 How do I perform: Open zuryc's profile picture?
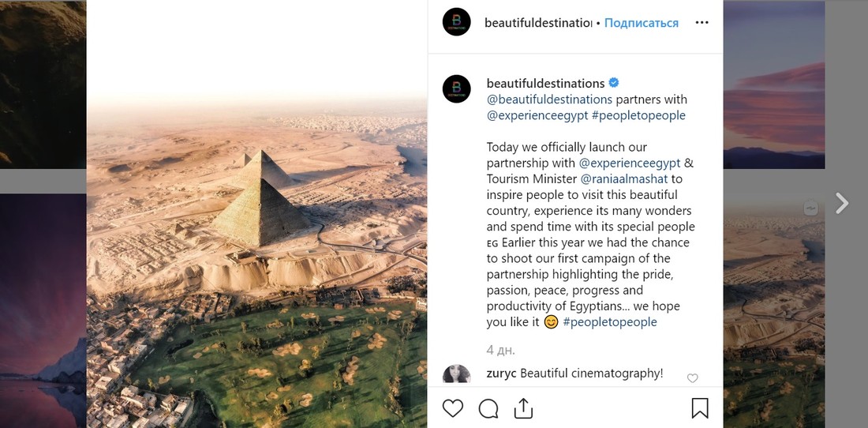tap(457, 374)
